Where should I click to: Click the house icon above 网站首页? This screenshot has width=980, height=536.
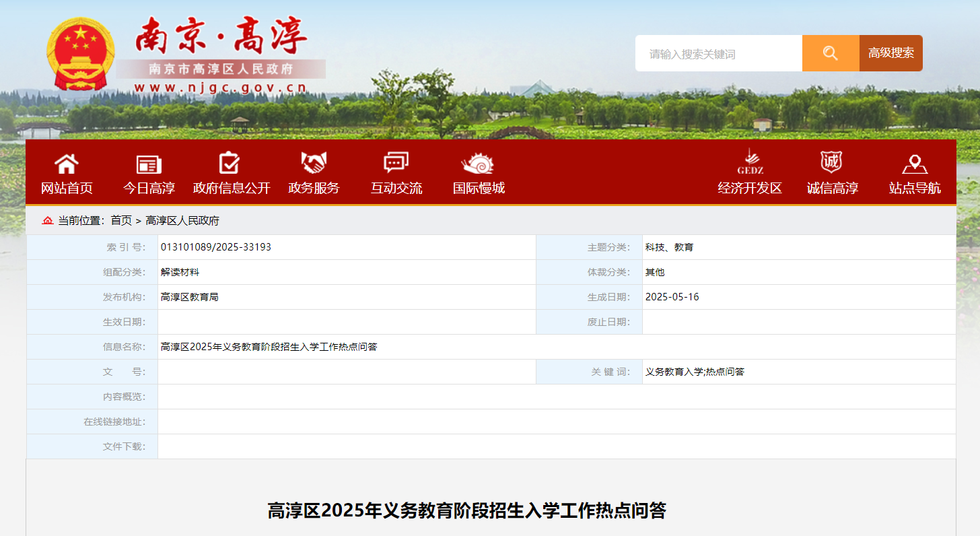point(67,164)
